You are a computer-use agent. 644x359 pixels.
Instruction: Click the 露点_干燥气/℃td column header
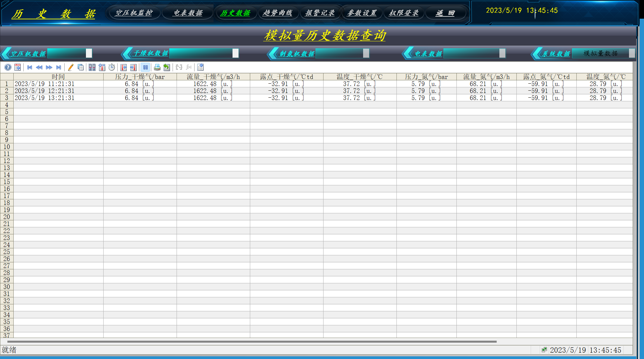(x=287, y=77)
